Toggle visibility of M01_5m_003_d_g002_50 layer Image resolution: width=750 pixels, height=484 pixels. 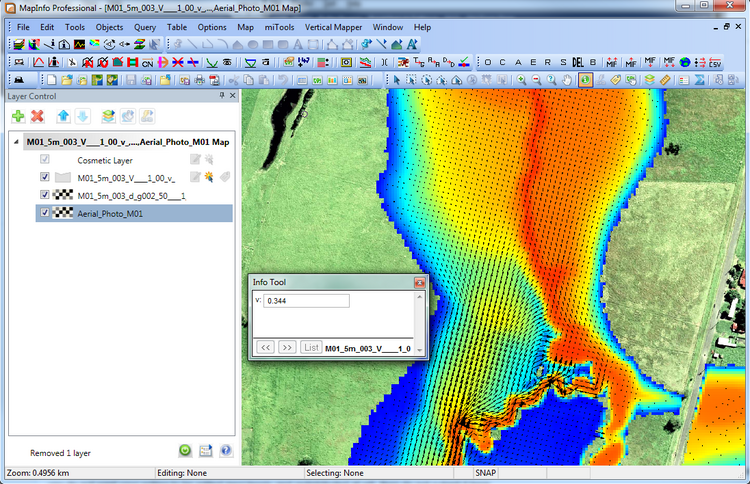click(x=44, y=195)
